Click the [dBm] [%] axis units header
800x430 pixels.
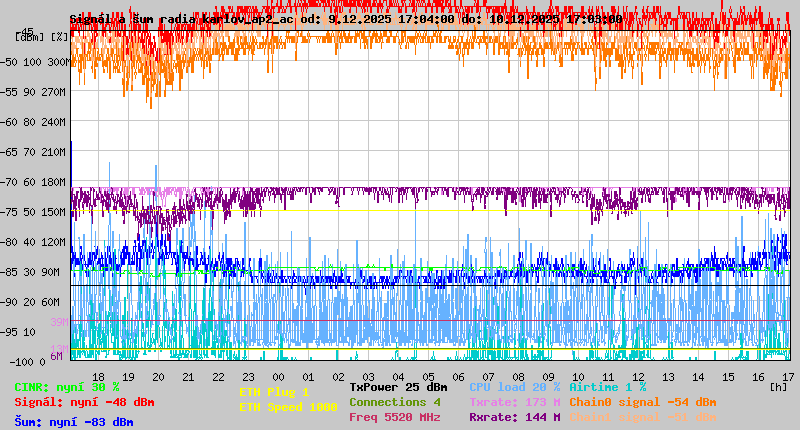tap(42, 37)
